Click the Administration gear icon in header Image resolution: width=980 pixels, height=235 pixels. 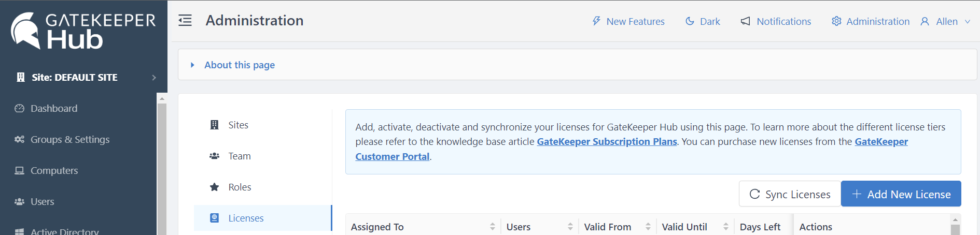click(x=836, y=21)
